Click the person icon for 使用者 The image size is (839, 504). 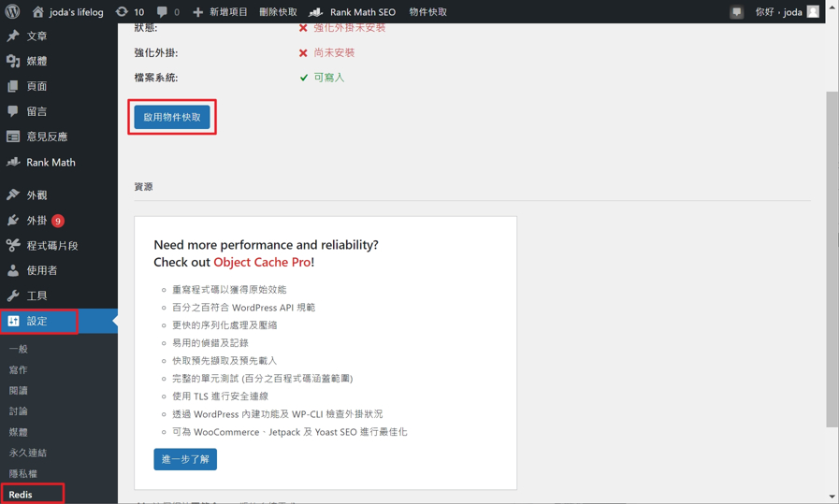[13, 270]
